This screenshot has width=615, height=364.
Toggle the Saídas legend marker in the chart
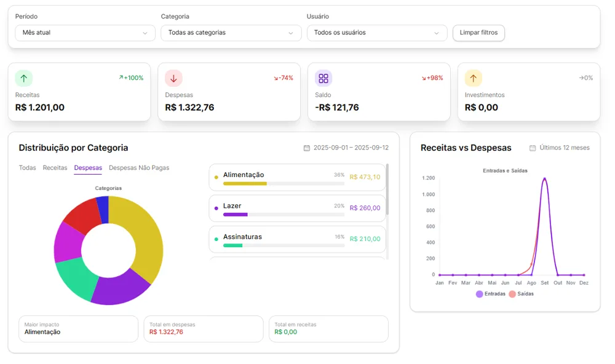pyautogui.click(x=512, y=294)
